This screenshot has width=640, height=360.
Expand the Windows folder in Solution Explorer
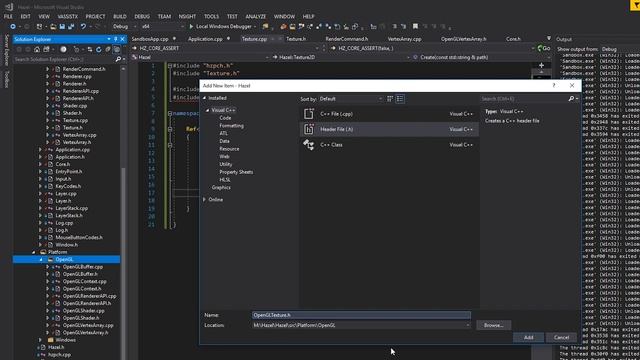click(x=40, y=340)
